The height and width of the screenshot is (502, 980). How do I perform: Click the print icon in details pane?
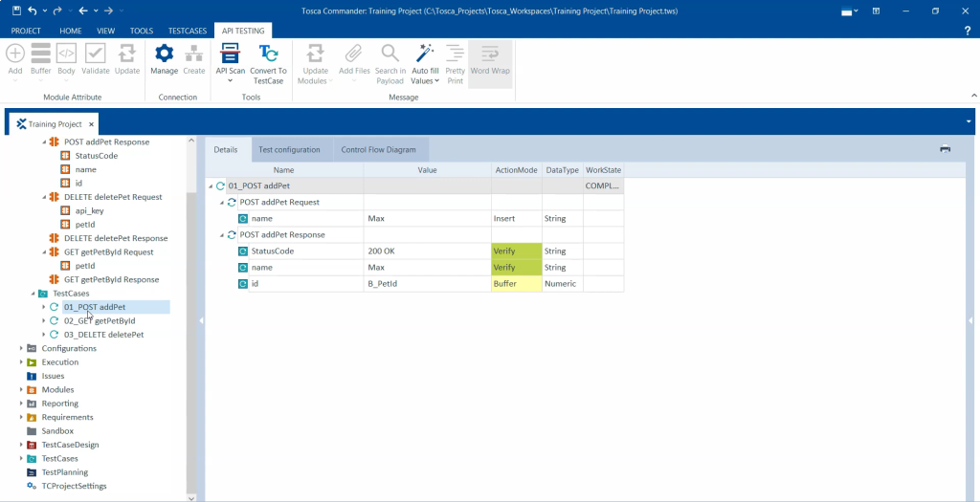click(x=945, y=148)
